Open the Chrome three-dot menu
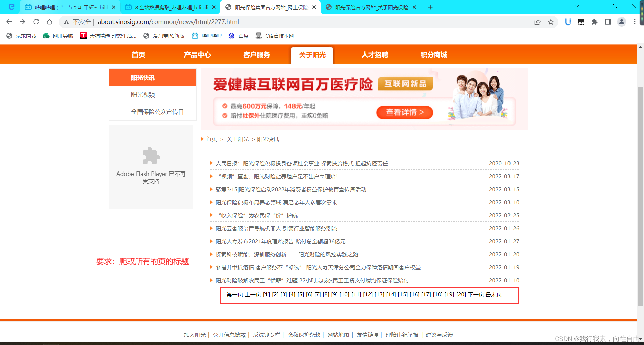This screenshot has width=644, height=345. click(x=634, y=22)
